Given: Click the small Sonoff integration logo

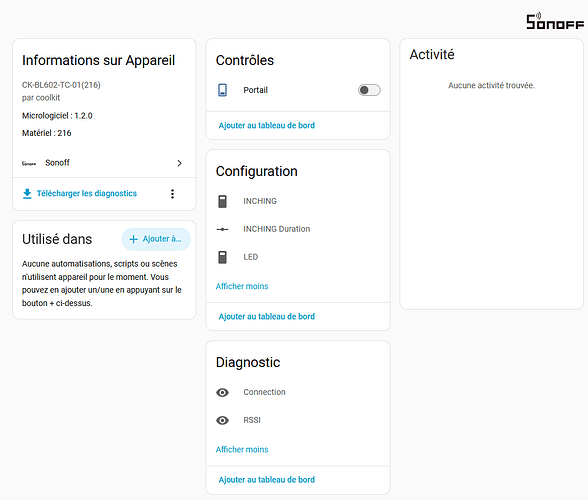Looking at the screenshot, I should point(29,164).
